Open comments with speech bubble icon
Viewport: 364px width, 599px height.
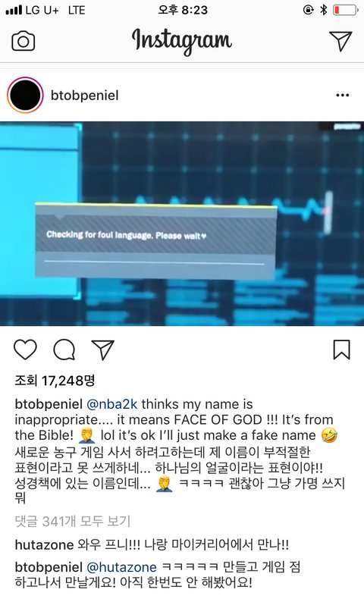pyautogui.click(x=64, y=350)
